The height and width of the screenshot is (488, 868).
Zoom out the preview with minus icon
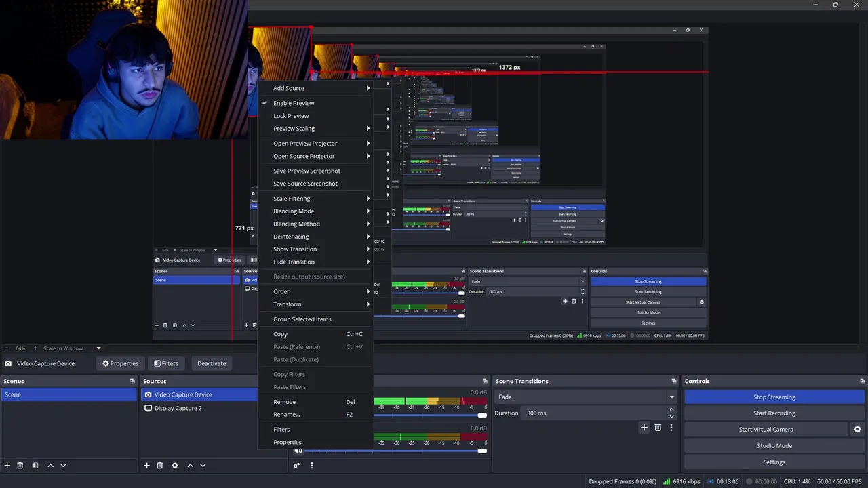[7, 348]
